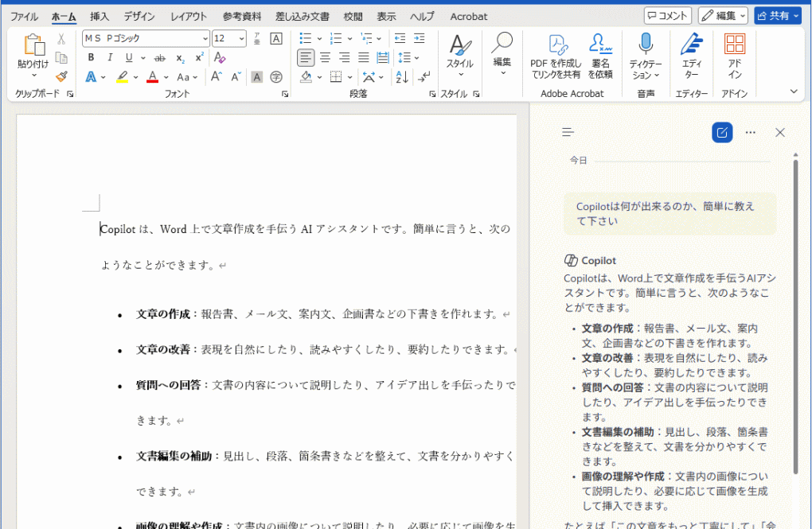812x529 pixels.
Task: Open the Editor pen tool
Action: (x=691, y=56)
